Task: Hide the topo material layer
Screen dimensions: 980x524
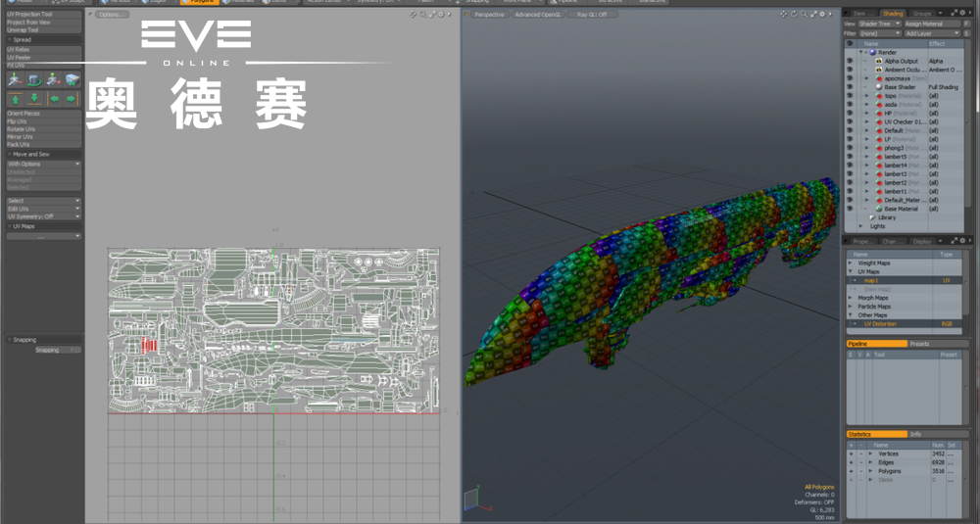Action: (850, 96)
